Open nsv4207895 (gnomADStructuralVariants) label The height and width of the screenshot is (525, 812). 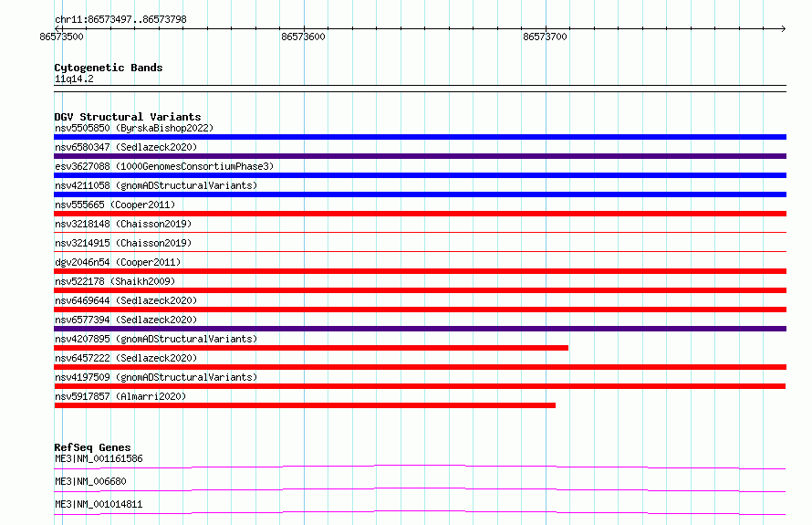(x=156, y=339)
